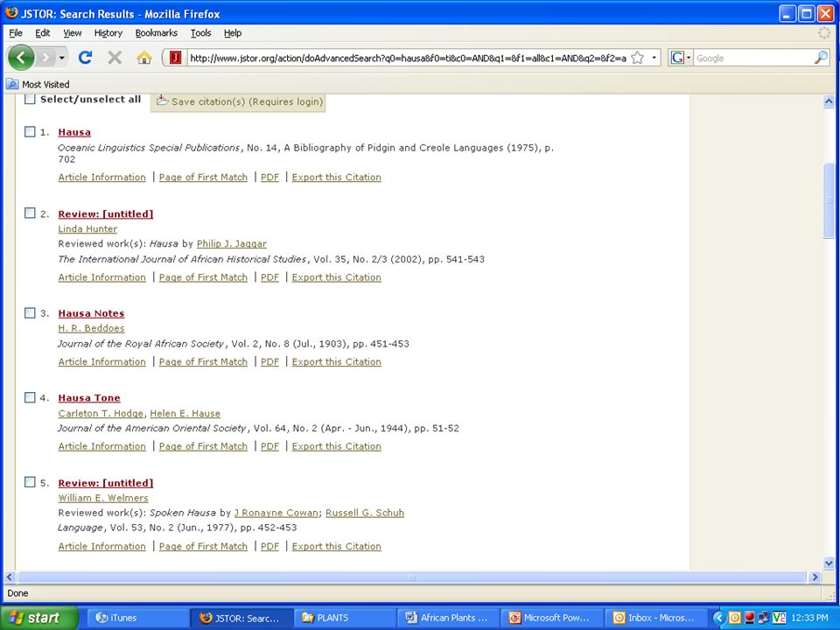Screen dimensions: 840x630
Task: Click the Most Visited bookmarks icon
Action: tap(11, 84)
